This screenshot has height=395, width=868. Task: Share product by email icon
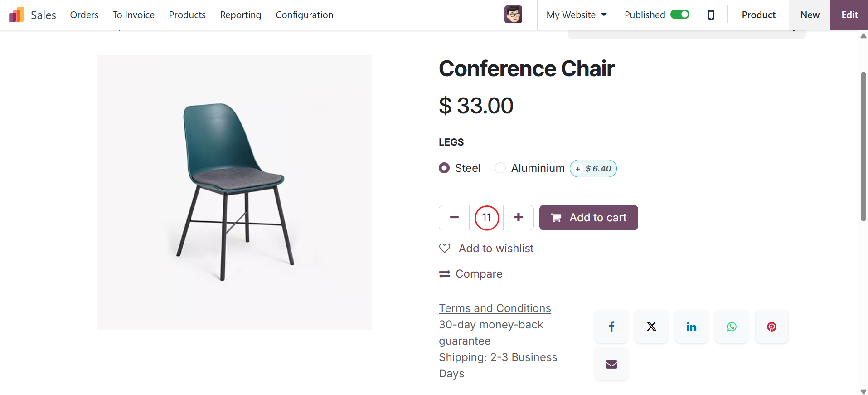pyautogui.click(x=611, y=364)
